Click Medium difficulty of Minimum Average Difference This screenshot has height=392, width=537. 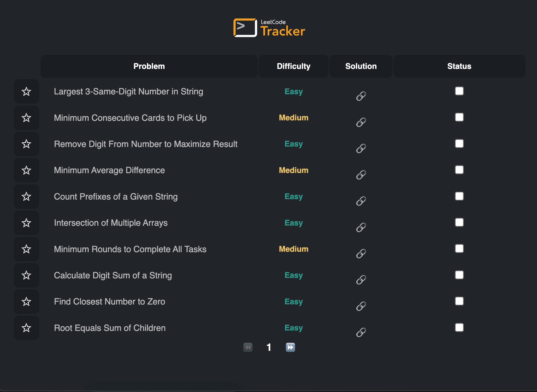(x=294, y=170)
